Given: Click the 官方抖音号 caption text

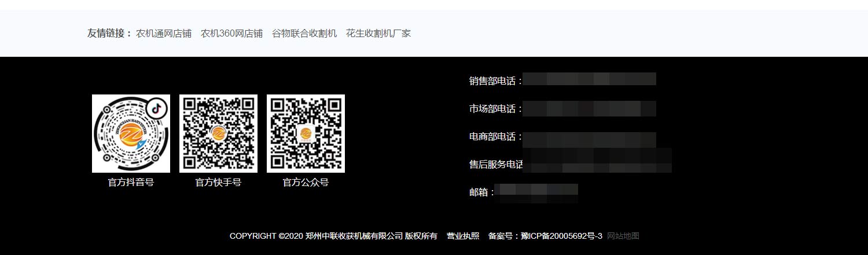Looking at the screenshot, I should [x=131, y=183].
